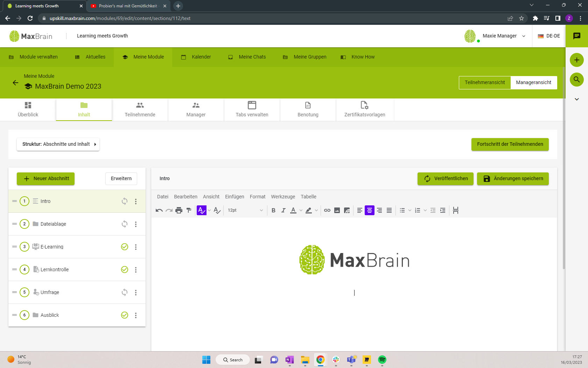Click the published checkmark of E-Learning
588x368 pixels.
[125, 247]
